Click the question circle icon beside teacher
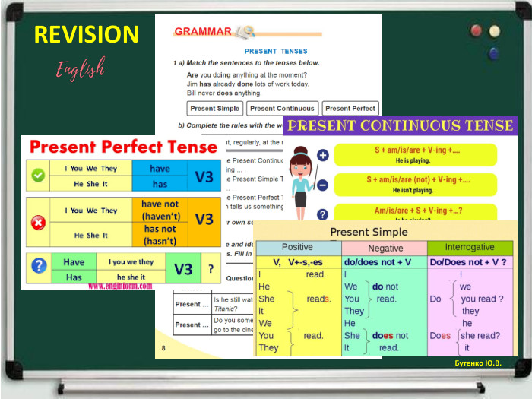 click(x=323, y=214)
